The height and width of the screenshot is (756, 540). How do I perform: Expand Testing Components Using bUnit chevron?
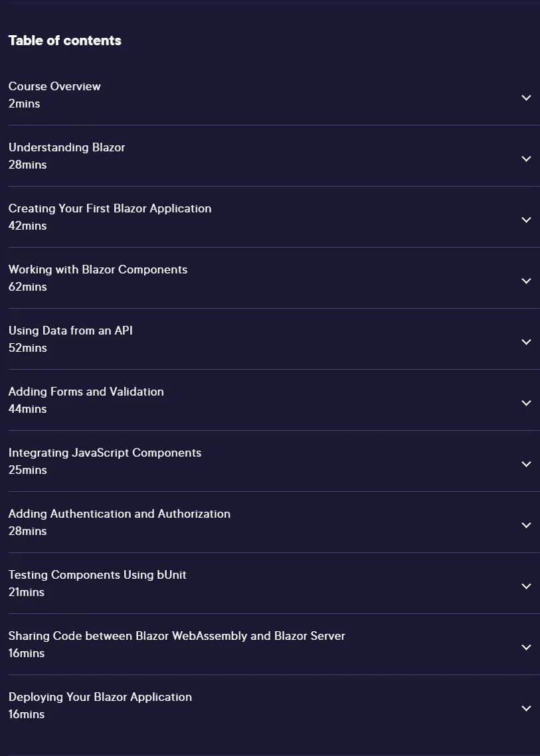[x=526, y=586]
